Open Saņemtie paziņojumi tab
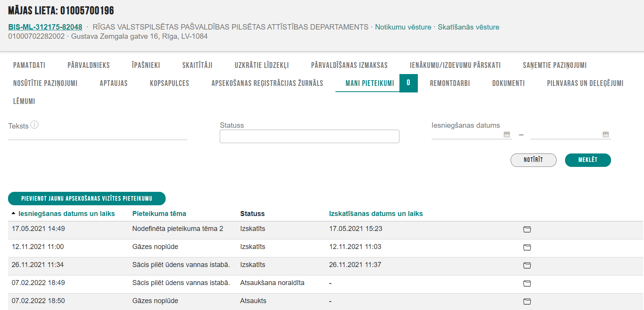Image resolution: width=644 pixels, height=310 pixels. click(555, 65)
